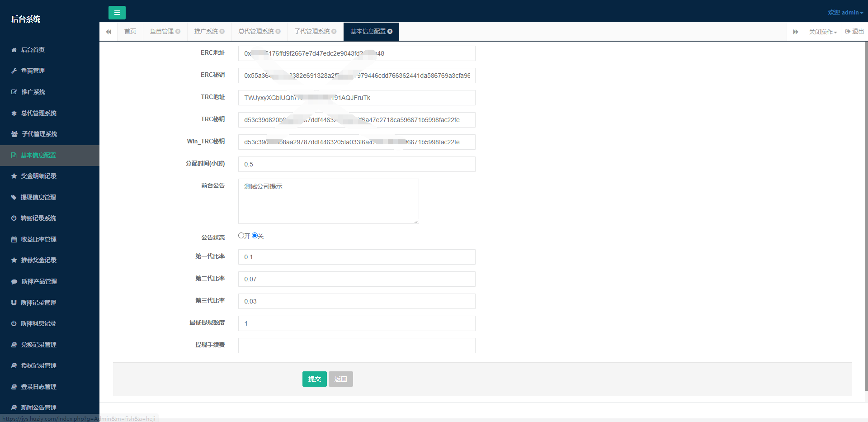Expand the 欢迎 admin user dropdown
Screen dimensions: 868x422
click(845, 13)
